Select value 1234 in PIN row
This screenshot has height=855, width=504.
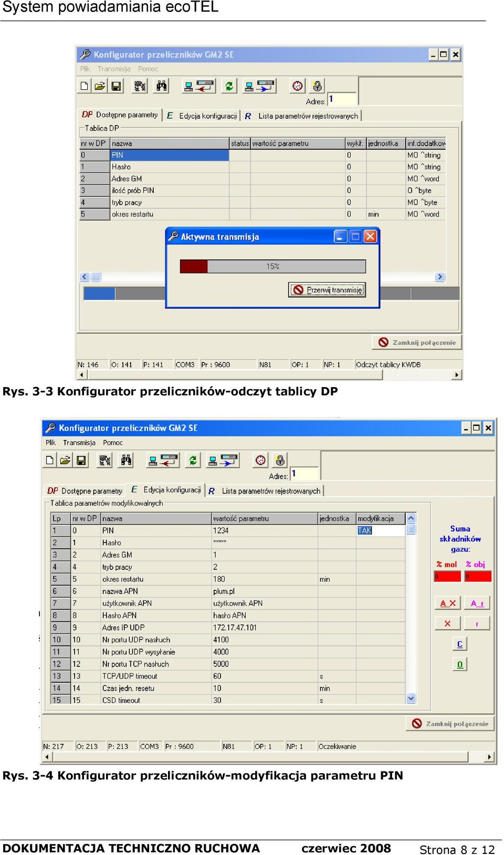221,530
